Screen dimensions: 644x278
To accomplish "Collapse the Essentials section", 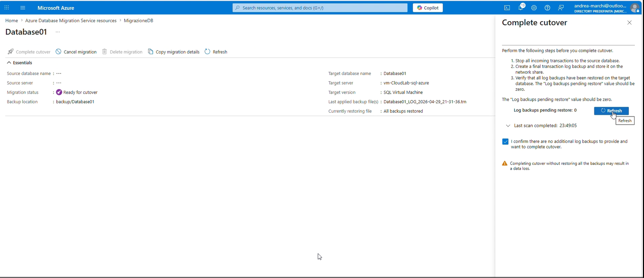I will 9,63.
